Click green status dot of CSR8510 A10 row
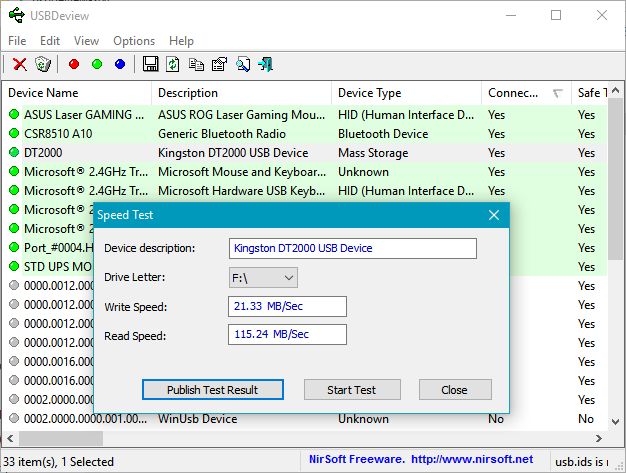The width and height of the screenshot is (626, 473). 14,134
